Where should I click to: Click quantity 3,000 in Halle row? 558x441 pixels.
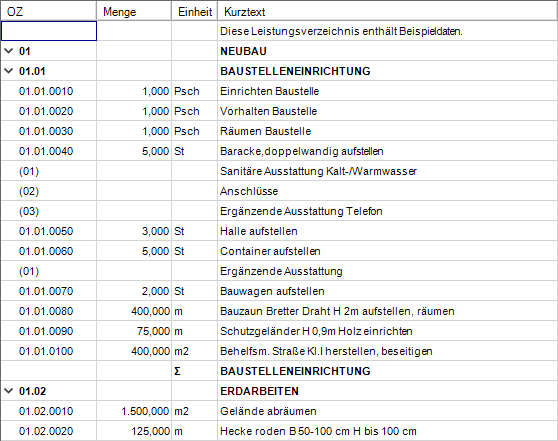click(156, 231)
